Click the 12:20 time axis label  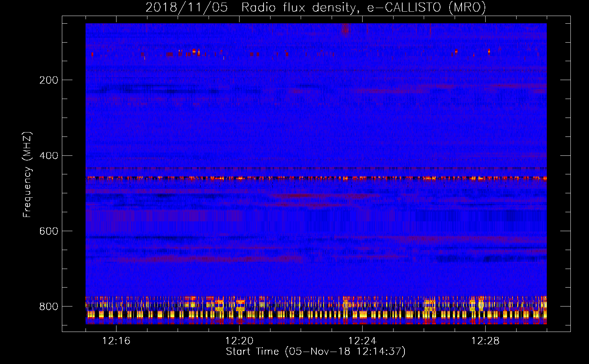(x=239, y=341)
